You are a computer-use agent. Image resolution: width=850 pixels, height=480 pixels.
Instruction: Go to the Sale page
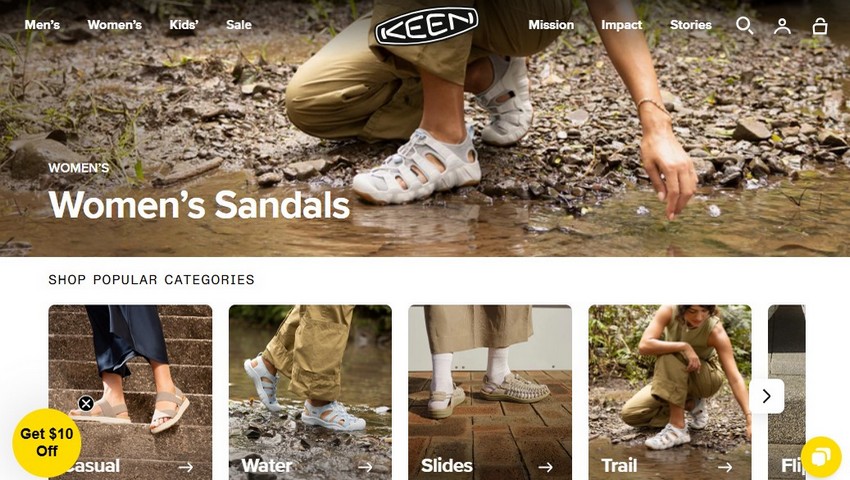coord(239,25)
